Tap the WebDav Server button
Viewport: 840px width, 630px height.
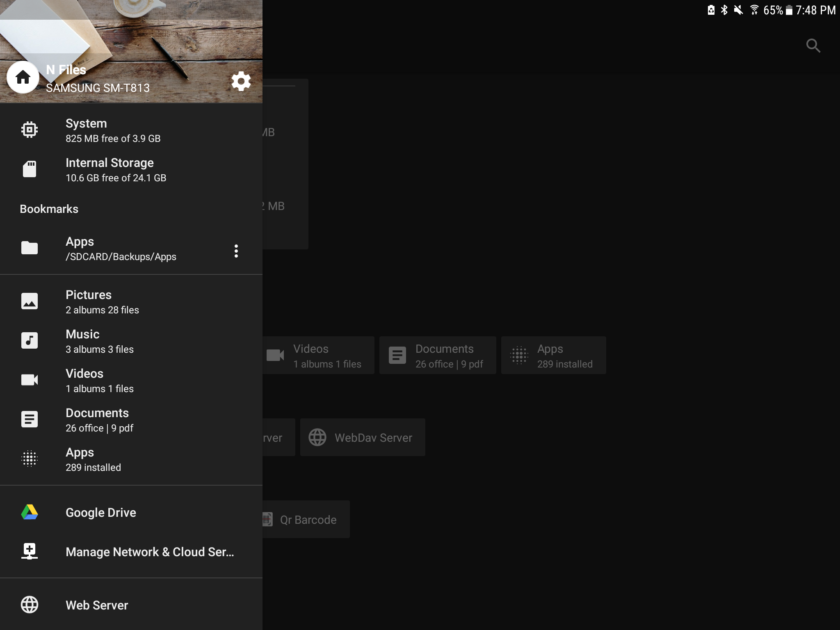coord(363,437)
